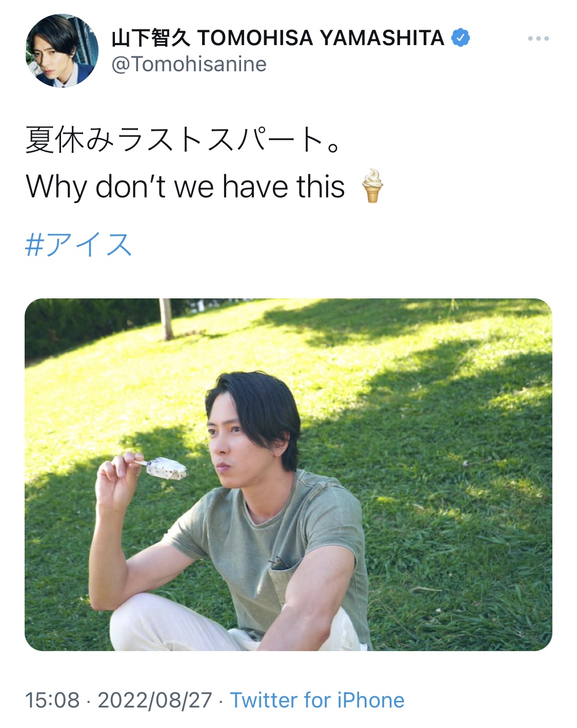Click the 15:08 timestamp
577x728 pixels.
52,700
